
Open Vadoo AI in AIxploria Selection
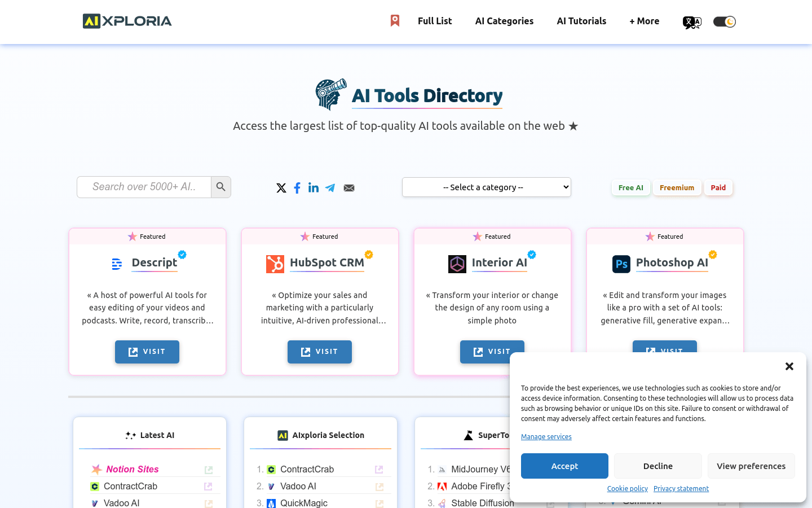pyautogui.click(x=298, y=486)
